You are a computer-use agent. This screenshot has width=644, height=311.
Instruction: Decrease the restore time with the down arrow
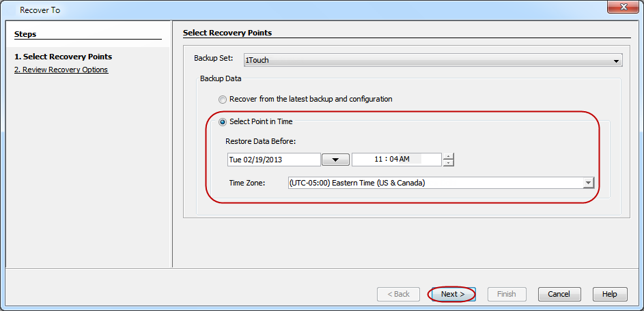click(448, 163)
